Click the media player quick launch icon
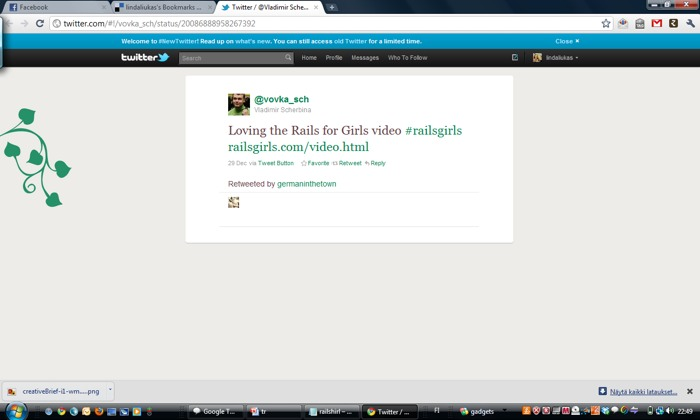 point(137,412)
